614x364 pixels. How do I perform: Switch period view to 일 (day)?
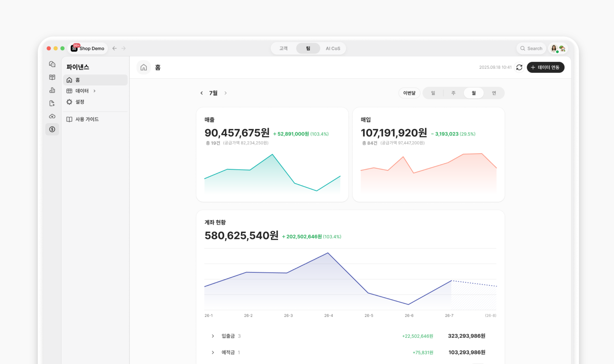pyautogui.click(x=433, y=93)
